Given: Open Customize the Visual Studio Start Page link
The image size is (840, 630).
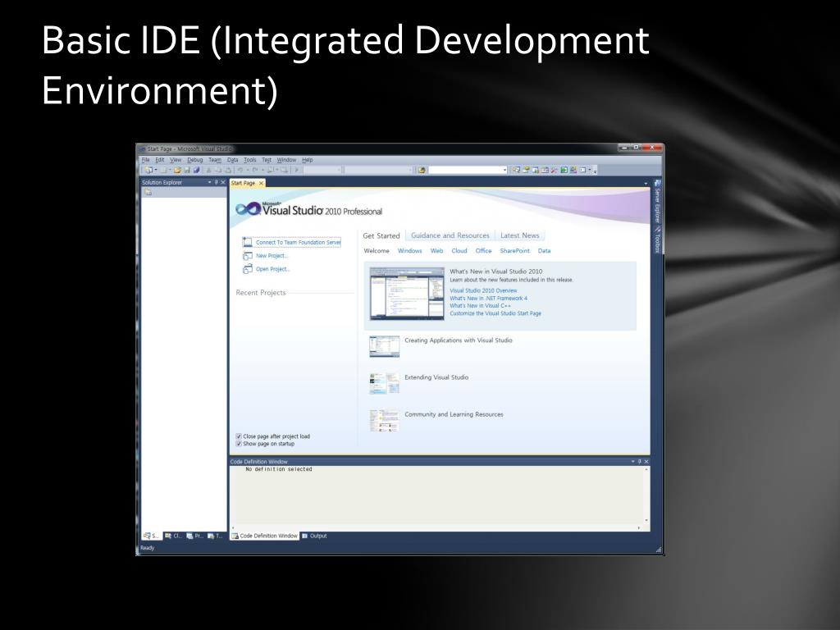Looking at the screenshot, I should click(495, 313).
